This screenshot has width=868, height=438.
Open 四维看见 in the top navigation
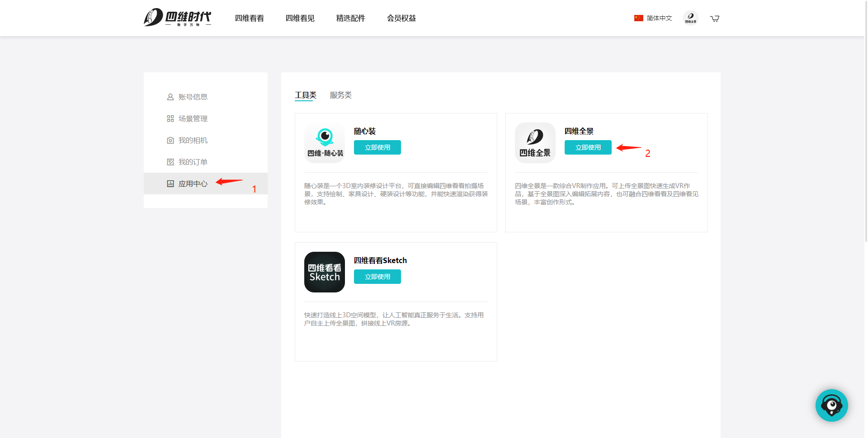(300, 18)
